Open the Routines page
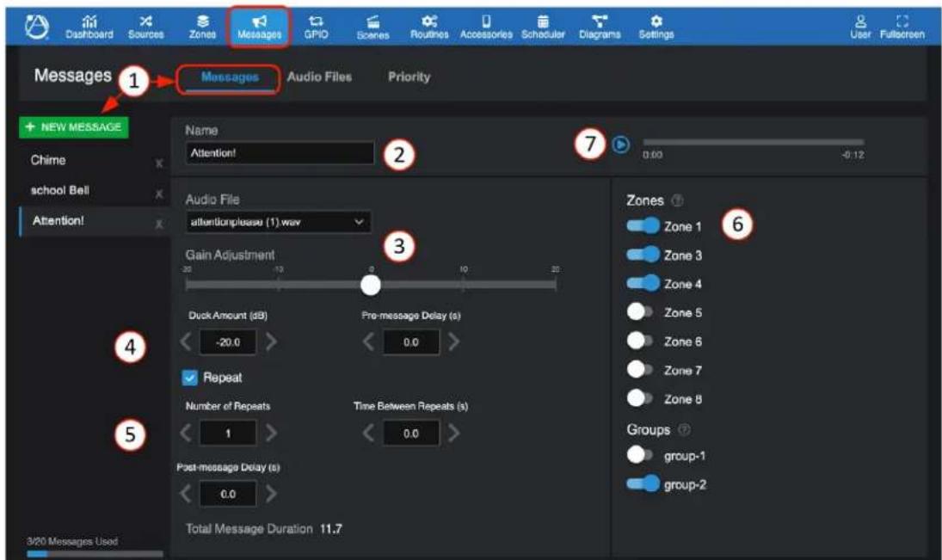Viewport: 942px width, 560px height. click(429, 28)
